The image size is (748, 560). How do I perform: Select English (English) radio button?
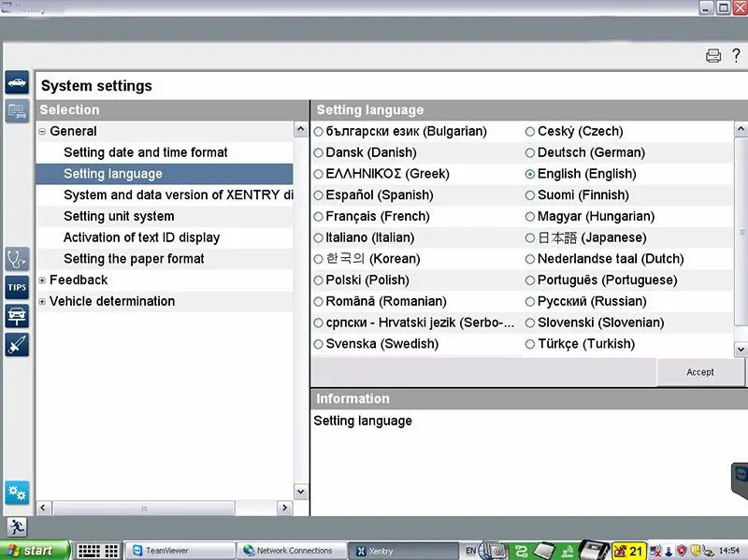coord(530,174)
